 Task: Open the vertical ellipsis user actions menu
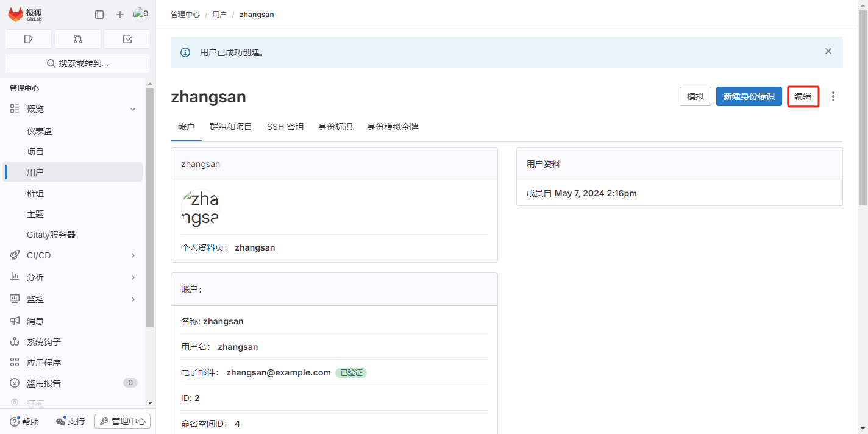click(x=833, y=96)
